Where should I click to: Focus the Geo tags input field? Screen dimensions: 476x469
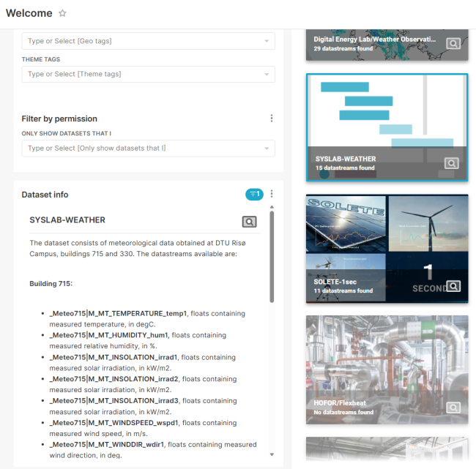139,41
